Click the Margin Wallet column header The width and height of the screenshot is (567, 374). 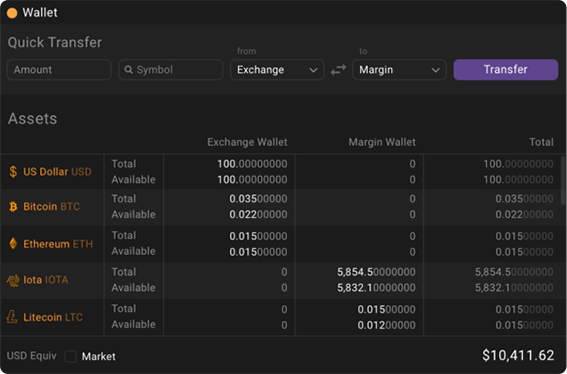tap(382, 142)
